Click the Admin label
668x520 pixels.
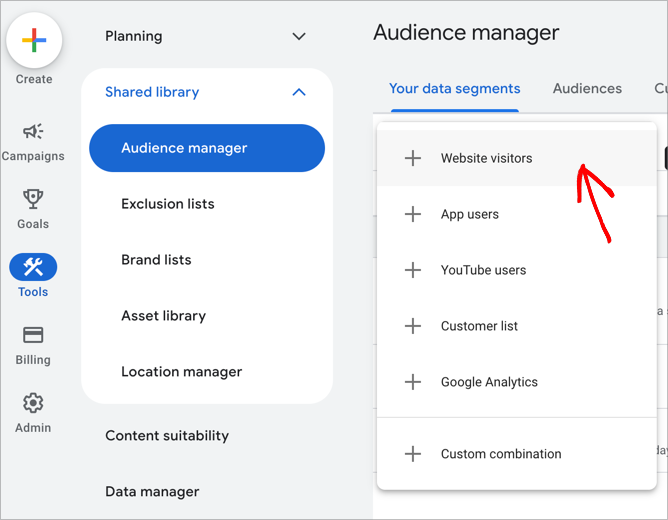point(33,428)
